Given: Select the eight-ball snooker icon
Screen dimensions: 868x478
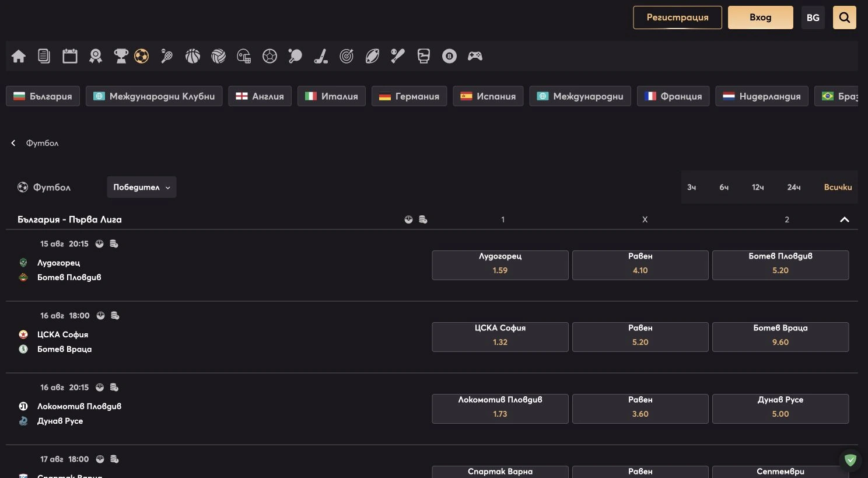Looking at the screenshot, I should 449,56.
